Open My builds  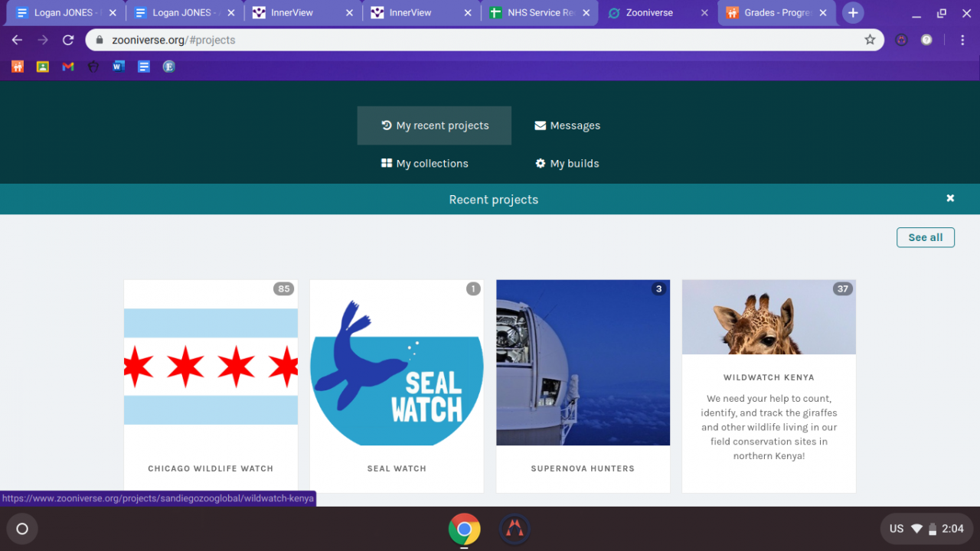coord(567,163)
